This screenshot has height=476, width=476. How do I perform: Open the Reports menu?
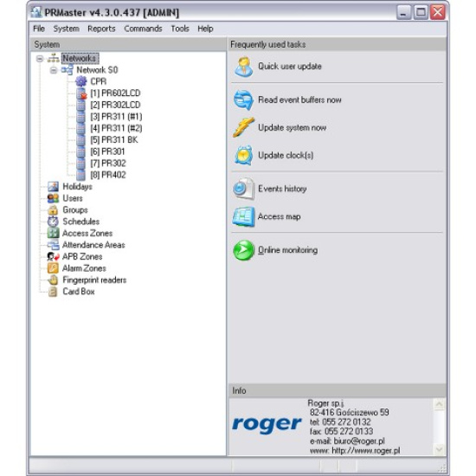coord(101,29)
